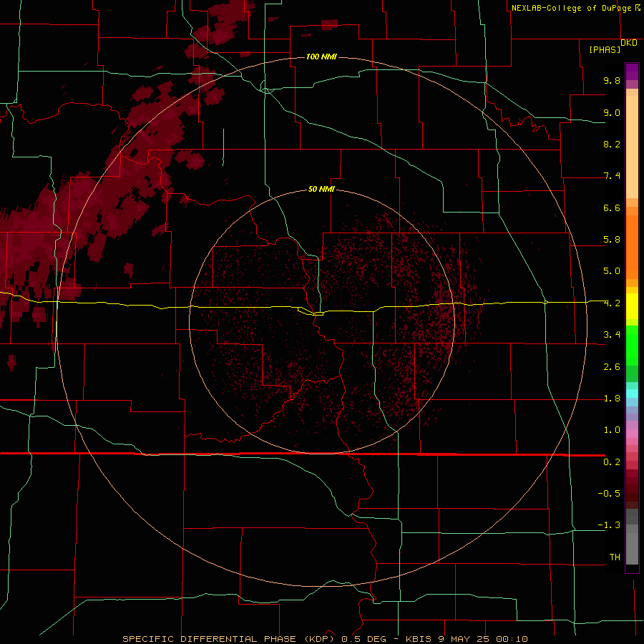This screenshot has height=644, width=644.
Task: Click the 9.8 value on color scale
Action: coord(612,80)
